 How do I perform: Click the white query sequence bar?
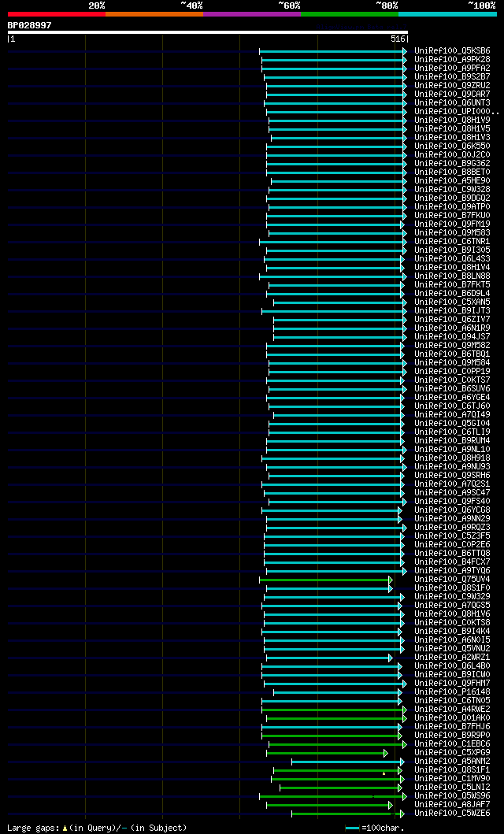(x=208, y=32)
